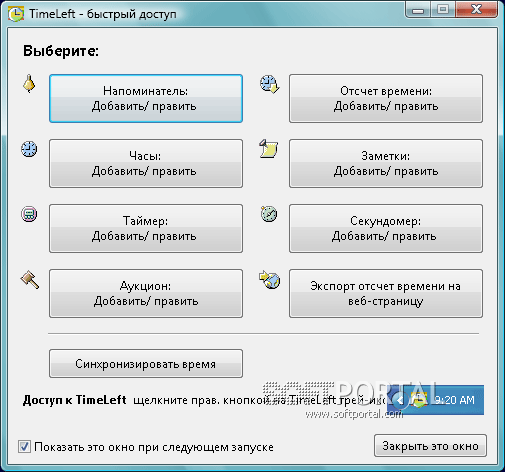Open Таймер: Добавить/ править
Screen dimensions: 505x472
click(146, 228)
